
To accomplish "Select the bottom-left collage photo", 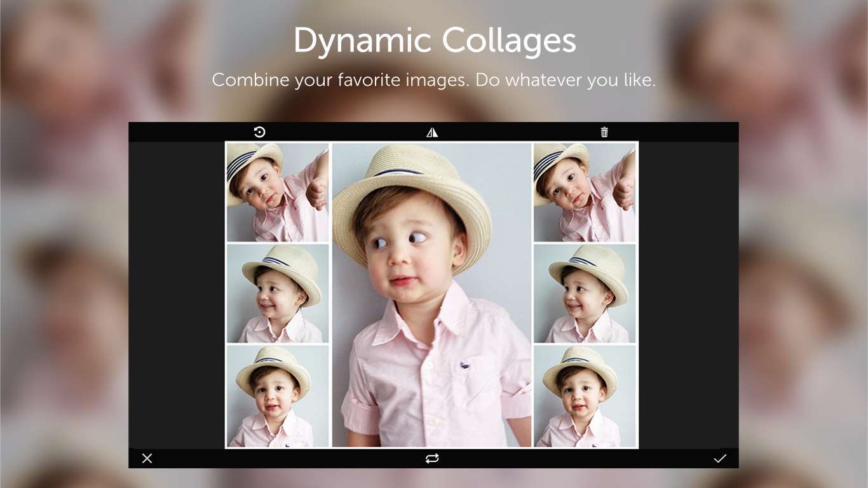I will [278, 396].
